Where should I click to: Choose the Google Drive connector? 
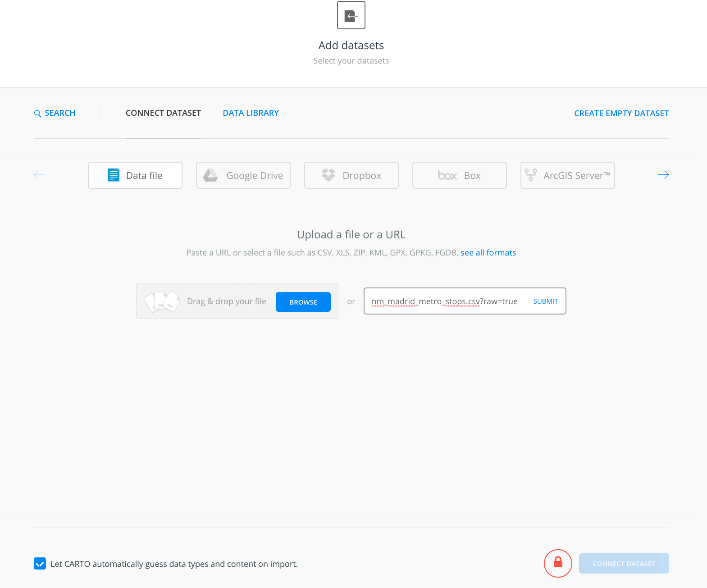click(243, 175)
